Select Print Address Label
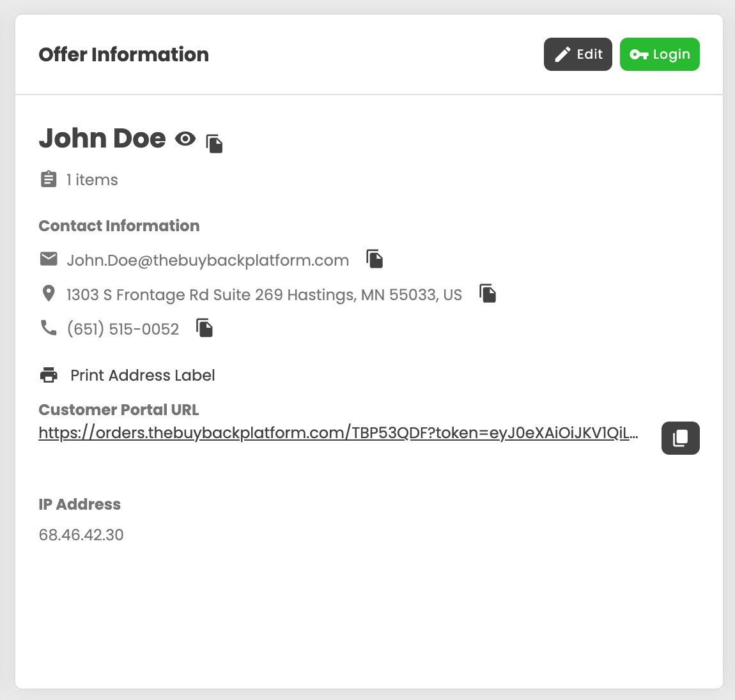This screenshot has height=700, width=735. pos(143,376)
